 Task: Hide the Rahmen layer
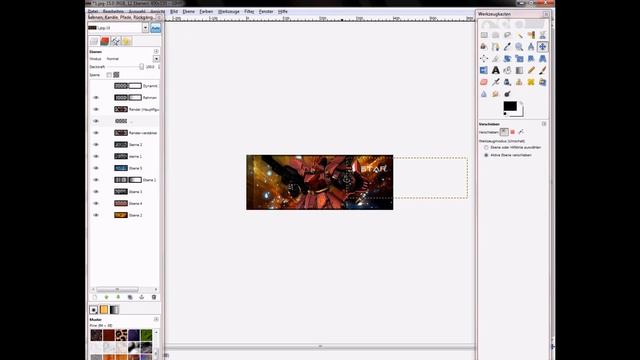coord(96,98)
